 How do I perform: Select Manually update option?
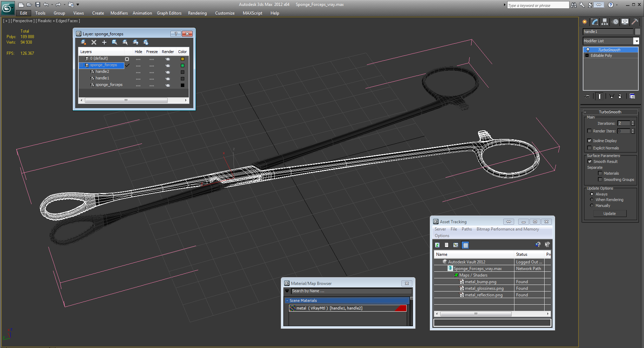tap(592, 206)
